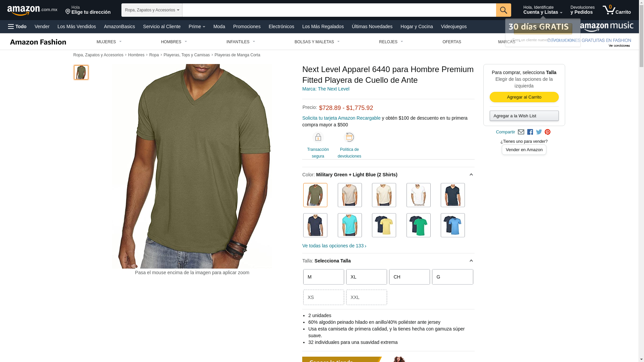644x362 pixels.
Task: Share by email envelope icon
Action: [521, 132]
